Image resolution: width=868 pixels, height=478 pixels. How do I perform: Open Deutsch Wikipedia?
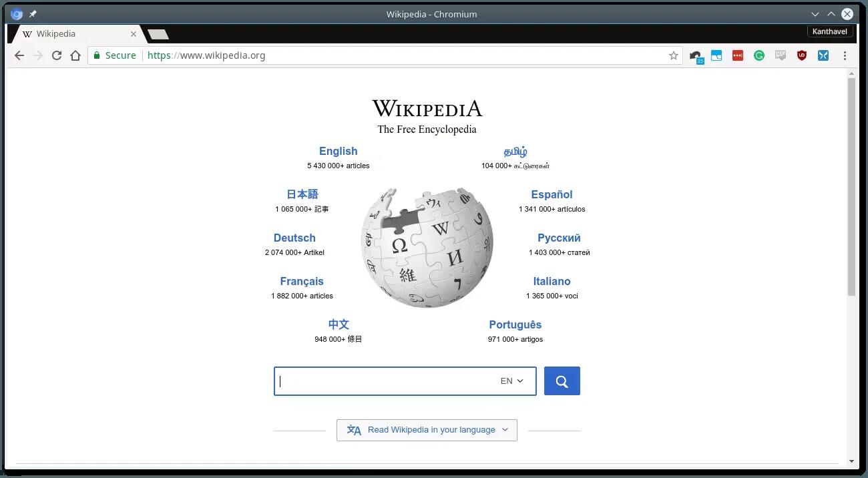coord(294,238)
